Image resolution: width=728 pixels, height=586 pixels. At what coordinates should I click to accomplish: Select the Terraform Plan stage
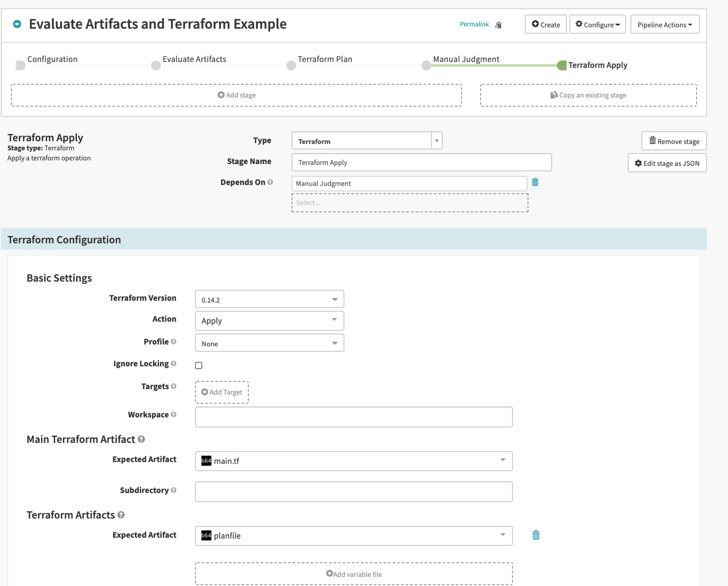324,60
